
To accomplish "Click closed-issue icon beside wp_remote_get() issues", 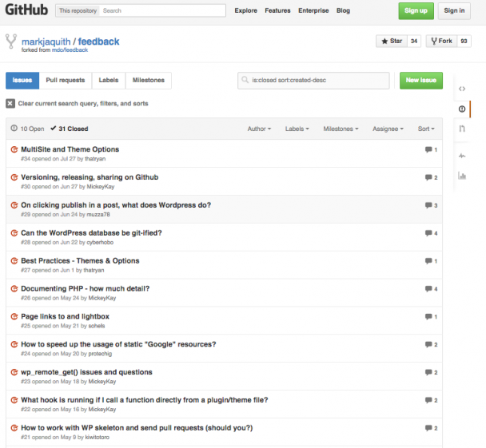I will (x=14, y=372).
